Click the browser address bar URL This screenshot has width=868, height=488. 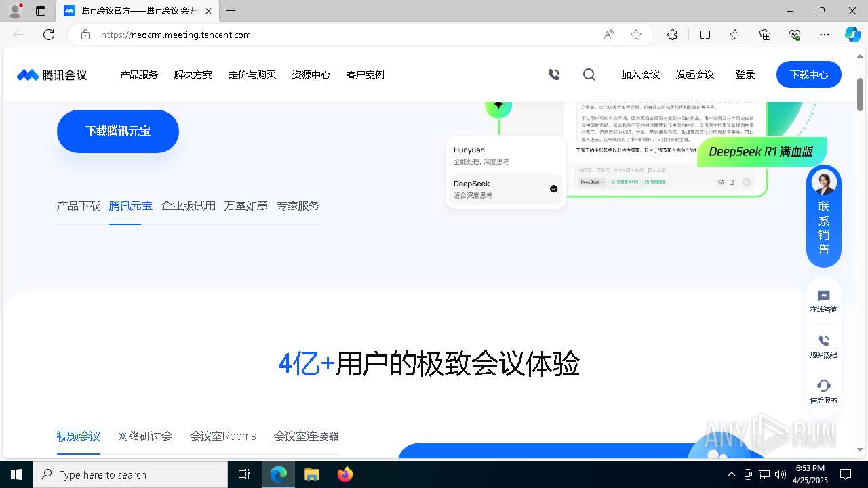click(x=176, y=35)
